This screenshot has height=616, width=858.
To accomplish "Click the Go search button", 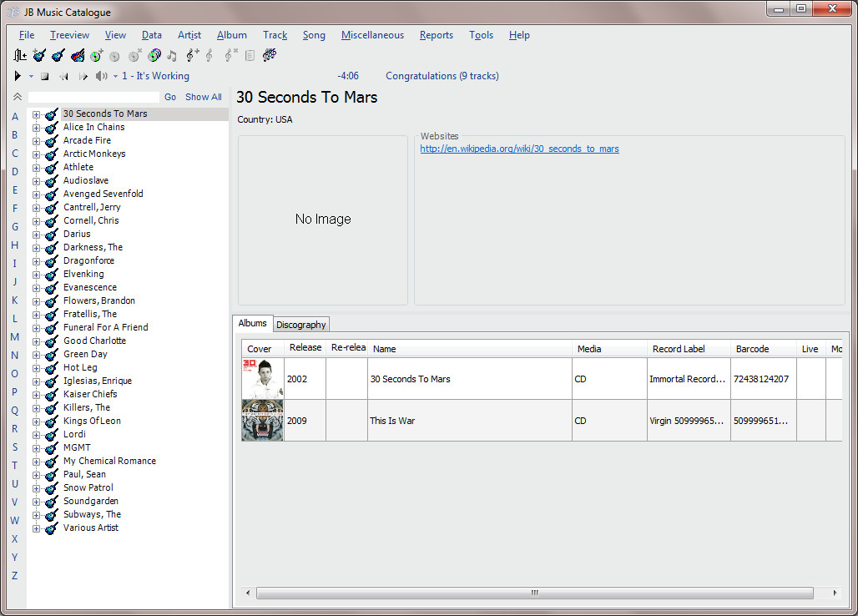I will click(170, 97).
